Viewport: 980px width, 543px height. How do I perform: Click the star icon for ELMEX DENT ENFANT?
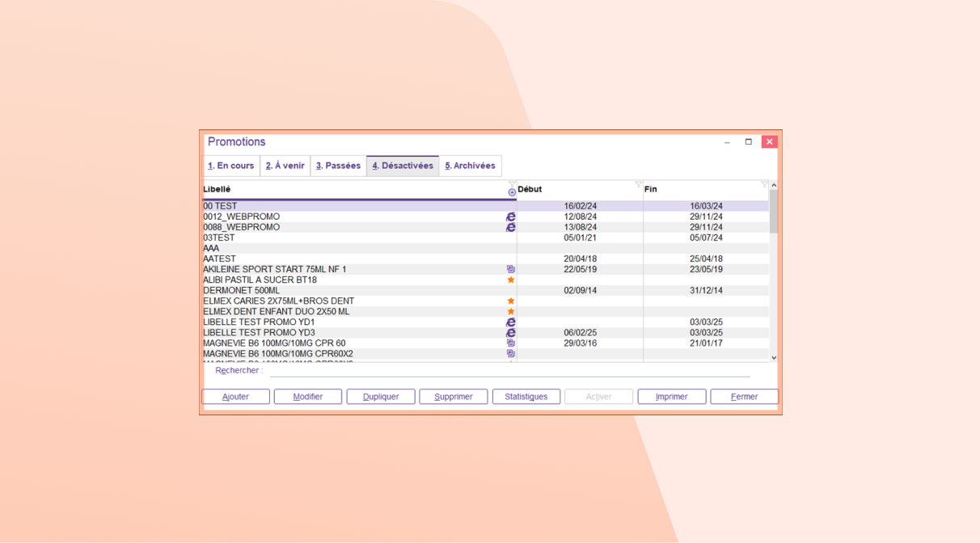(x=510, y=311)
